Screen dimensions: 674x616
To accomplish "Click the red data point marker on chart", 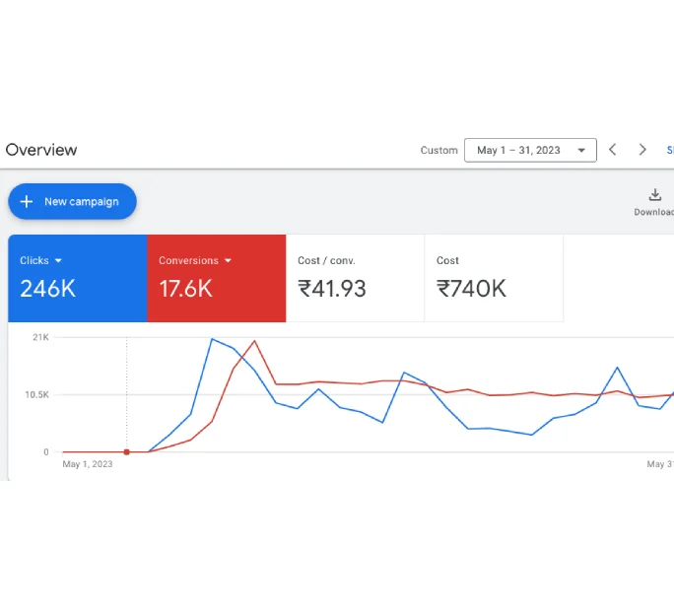I will (x=127, y=451).
